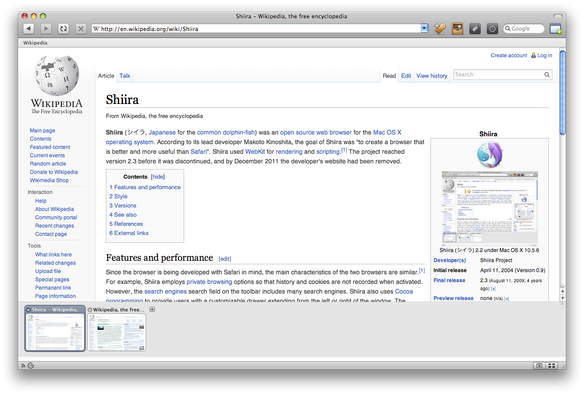Click the brown shelf/downloads box toolbar icon
Image resolution: width=584 pixels, height=394 pixels.
tap(457, 29)
